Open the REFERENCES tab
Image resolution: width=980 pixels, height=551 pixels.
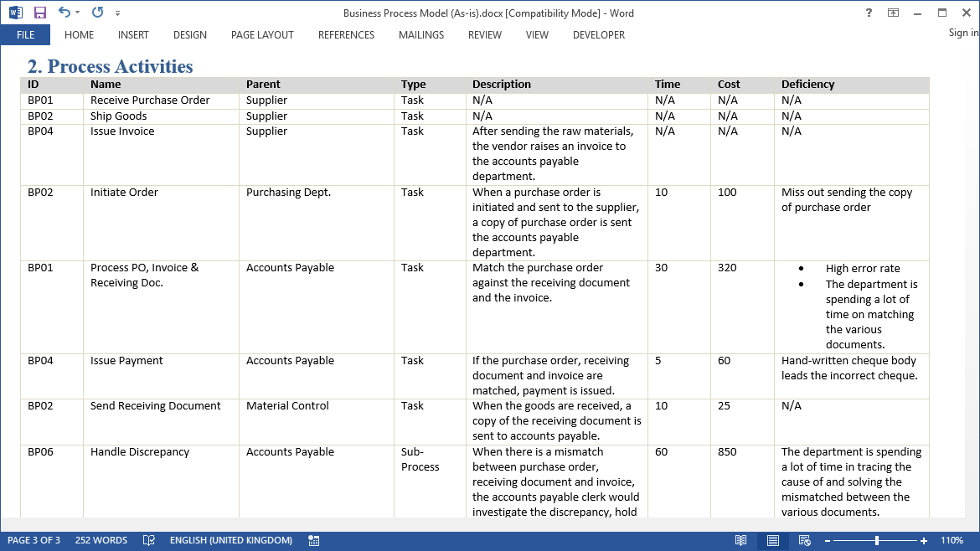point(346,35)
